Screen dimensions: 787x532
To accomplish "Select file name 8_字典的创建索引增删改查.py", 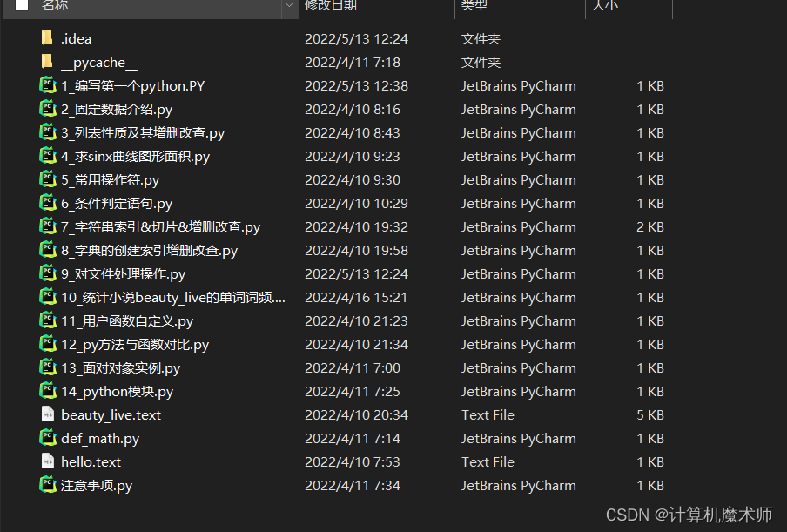I will [149, 251].
